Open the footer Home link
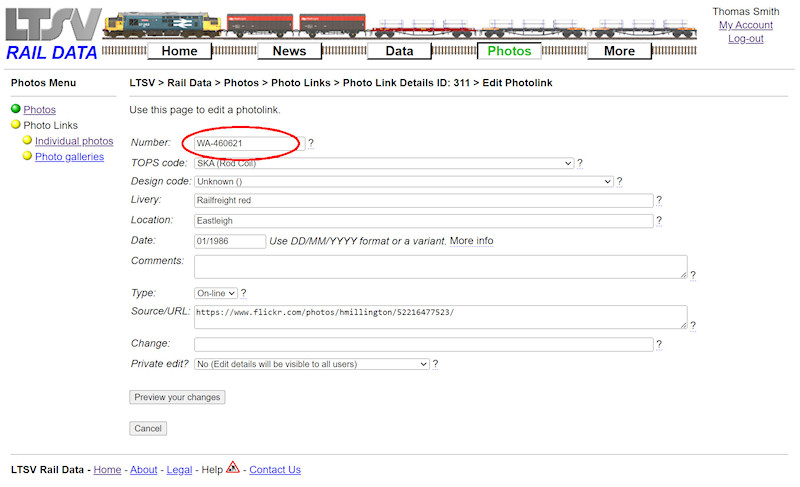This screenshot has height=487, width=800. coord(107,470)
